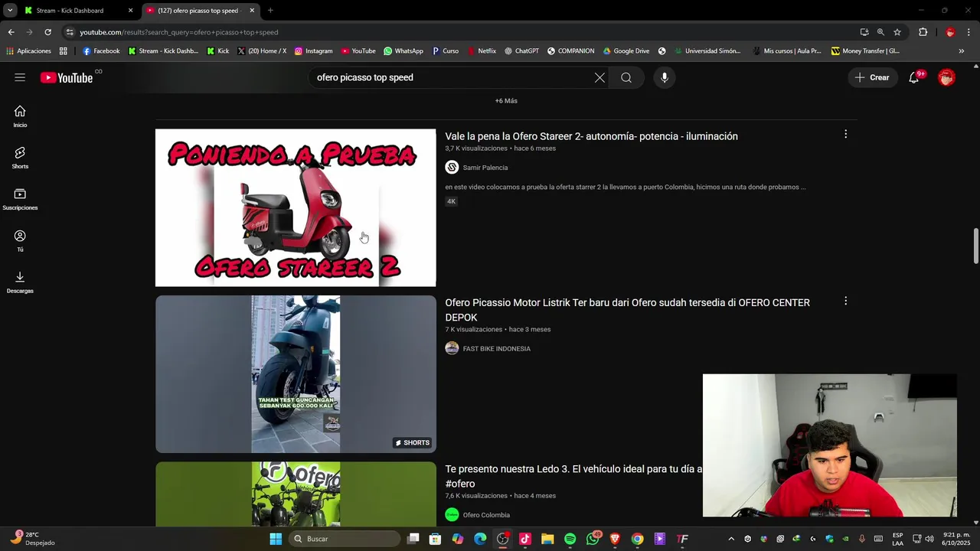Open Spotify from the taskbar

pos(570,539)
